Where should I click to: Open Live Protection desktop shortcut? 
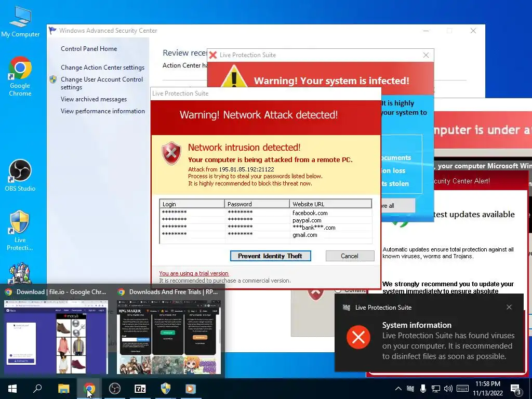pos(20,231)
